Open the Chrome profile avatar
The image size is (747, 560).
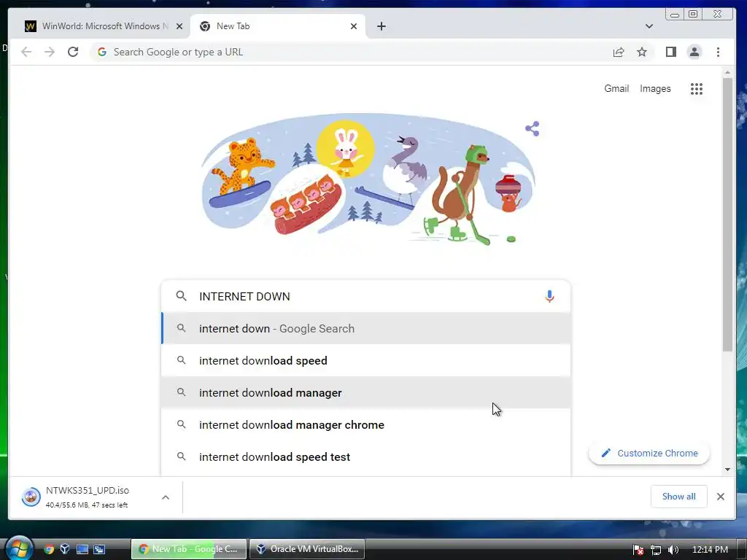(694, 52)
